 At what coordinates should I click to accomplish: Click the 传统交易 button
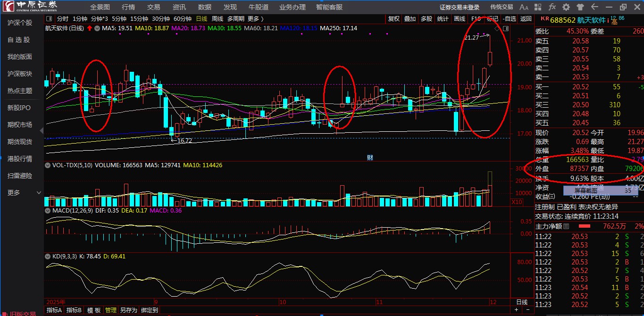(x=502, y=7)
